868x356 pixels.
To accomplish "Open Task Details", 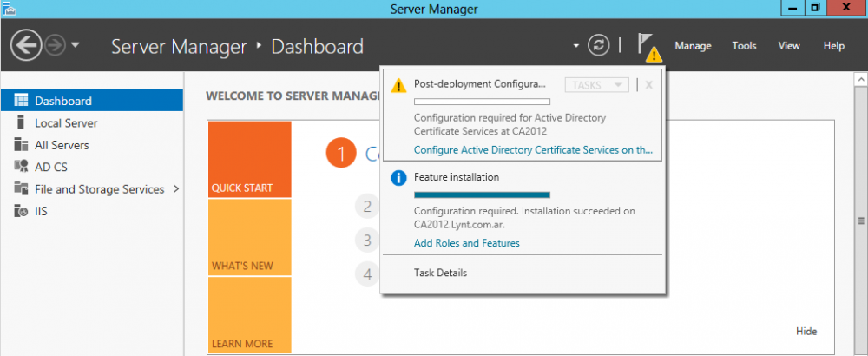I will coord(441,273).
